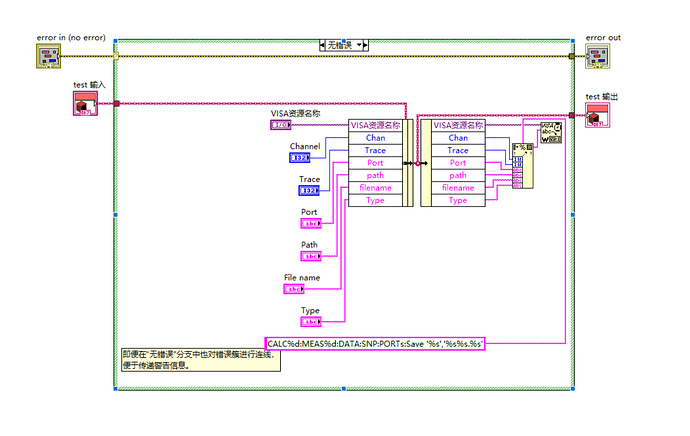Select the test 输出 indicator terminal
This screenshot has width=690, height=436.
coord(599,117)
